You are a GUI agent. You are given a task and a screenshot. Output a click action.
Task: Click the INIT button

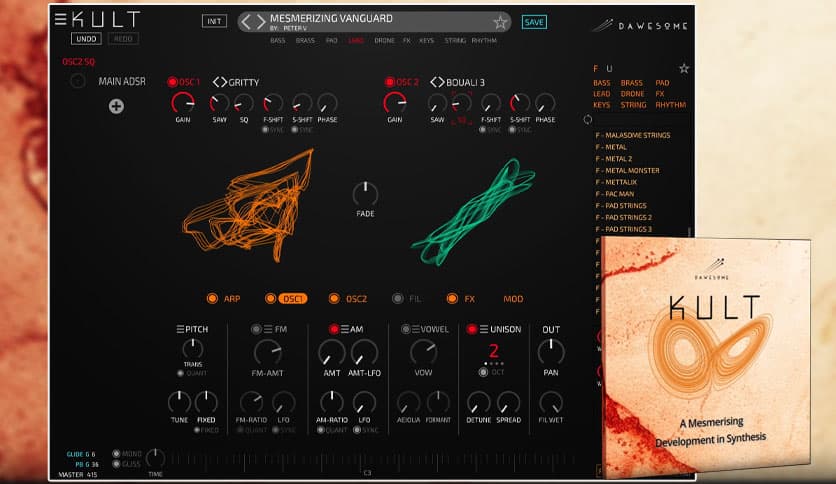point(214,21)
